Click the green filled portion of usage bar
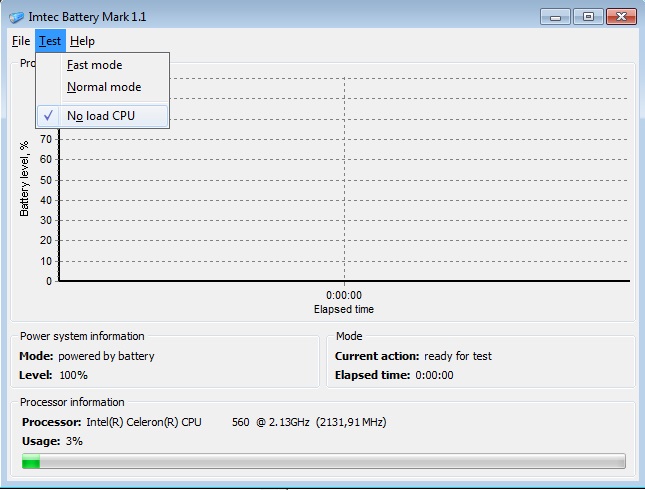Image resolution: width=645 pixels, height=490 pixels. coord(31,461)
